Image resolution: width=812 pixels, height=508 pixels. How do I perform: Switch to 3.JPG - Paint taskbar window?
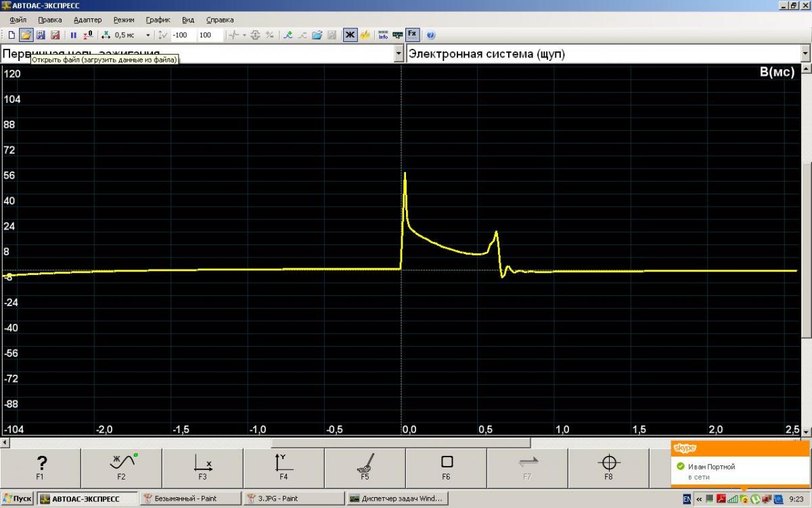click(293, 499)
